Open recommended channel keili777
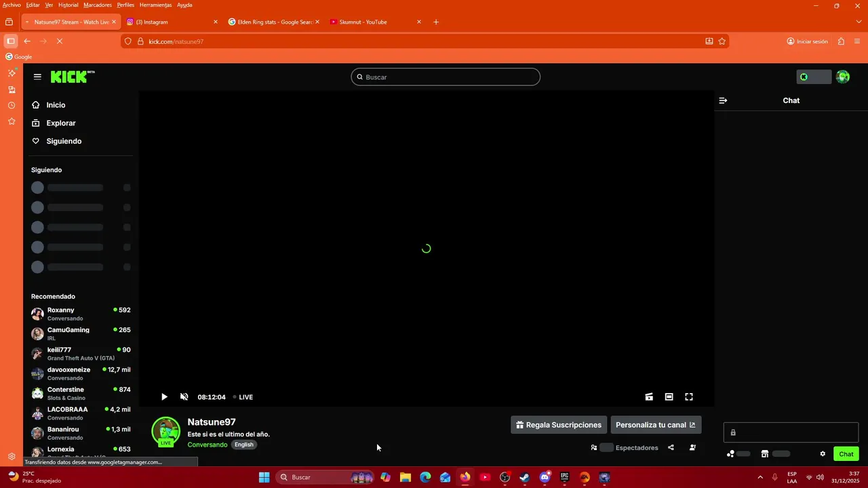The image size is (868, 488). (81, 354)
